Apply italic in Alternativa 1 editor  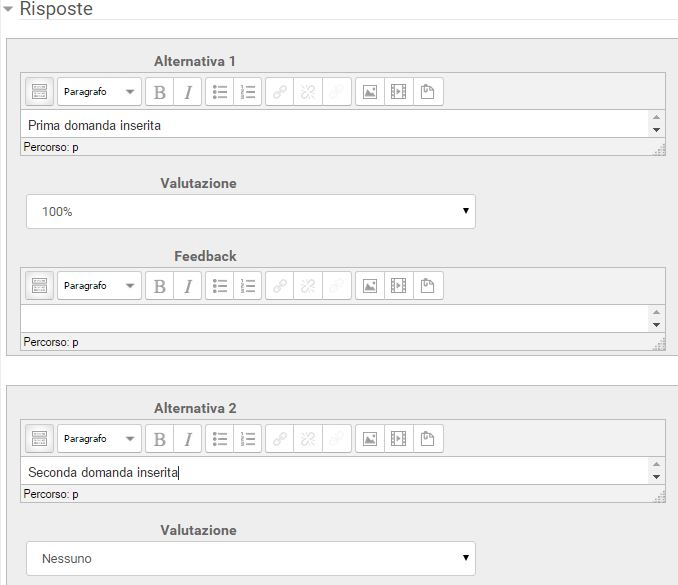[188, 92]
